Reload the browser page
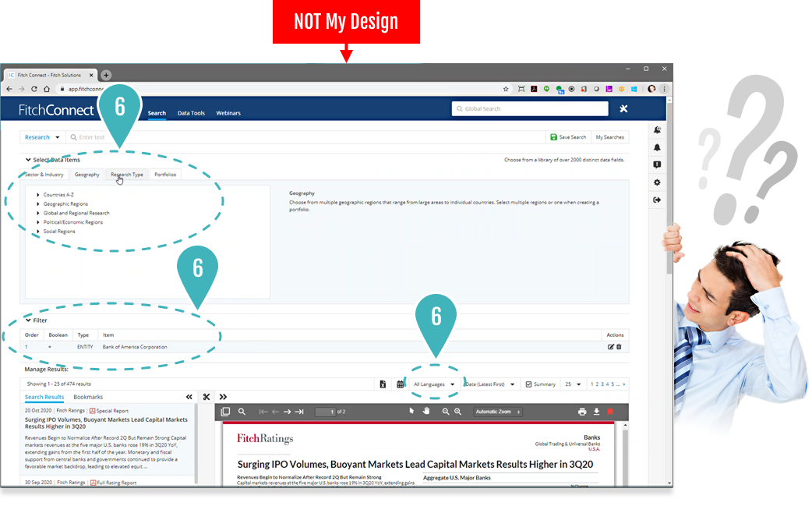 34,89
